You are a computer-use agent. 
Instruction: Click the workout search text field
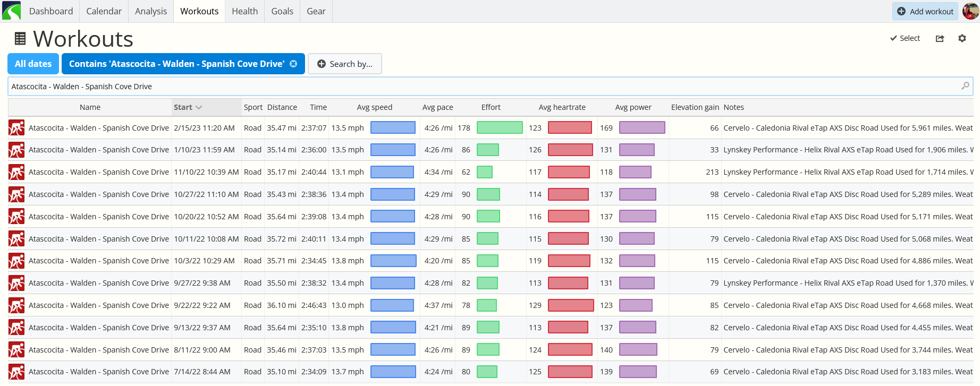478,86
